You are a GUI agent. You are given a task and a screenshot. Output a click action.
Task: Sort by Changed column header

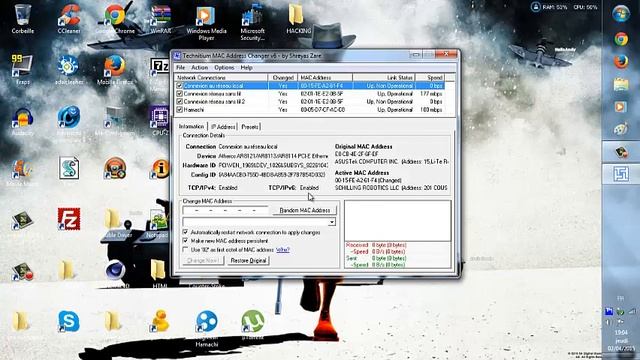point(282,78)
